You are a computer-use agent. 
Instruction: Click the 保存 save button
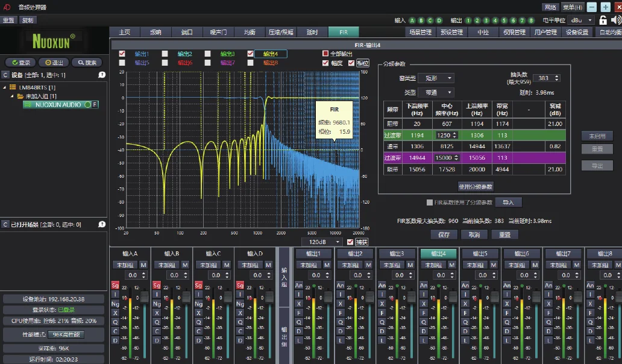click(x=444, y=234)
